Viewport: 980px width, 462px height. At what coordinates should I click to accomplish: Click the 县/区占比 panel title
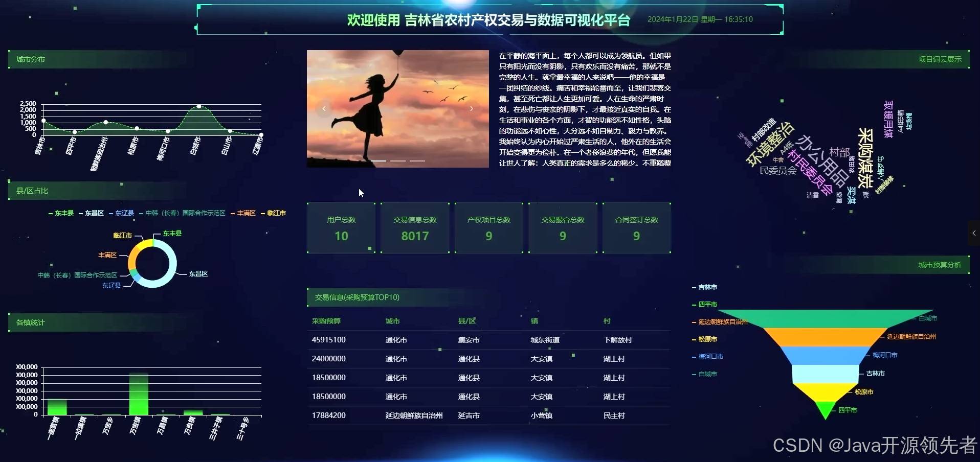click(x=32, y=191)
